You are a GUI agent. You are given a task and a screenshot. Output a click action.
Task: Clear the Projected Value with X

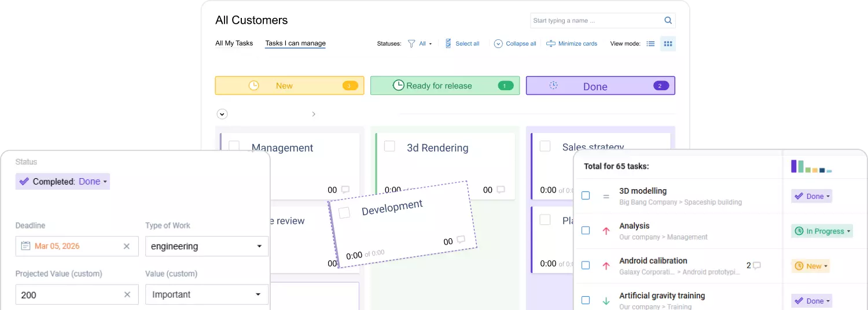click(127, 294)
